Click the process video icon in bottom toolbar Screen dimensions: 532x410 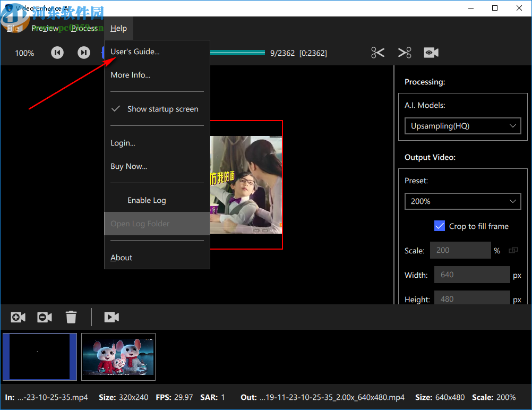tap(111, 317)
